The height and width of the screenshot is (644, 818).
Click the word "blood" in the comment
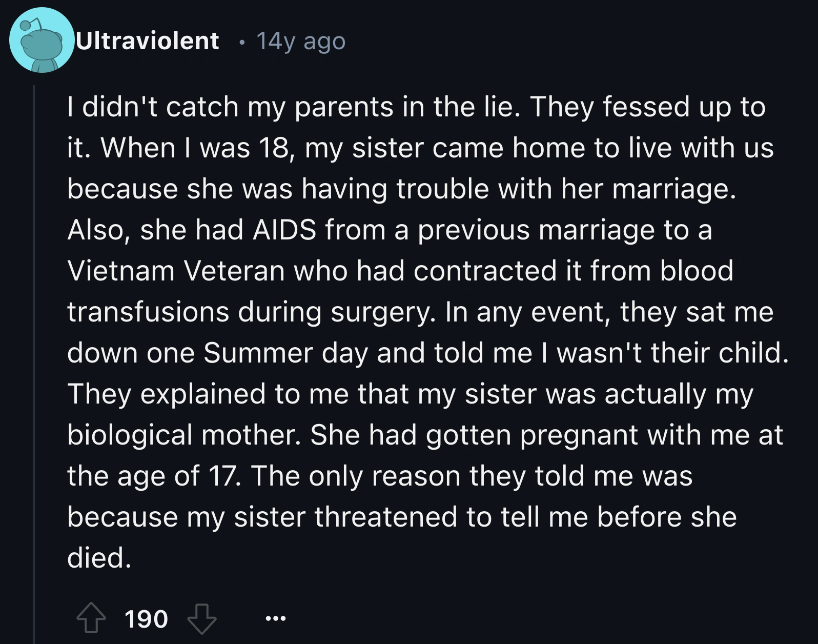click(x=696, y=271)
